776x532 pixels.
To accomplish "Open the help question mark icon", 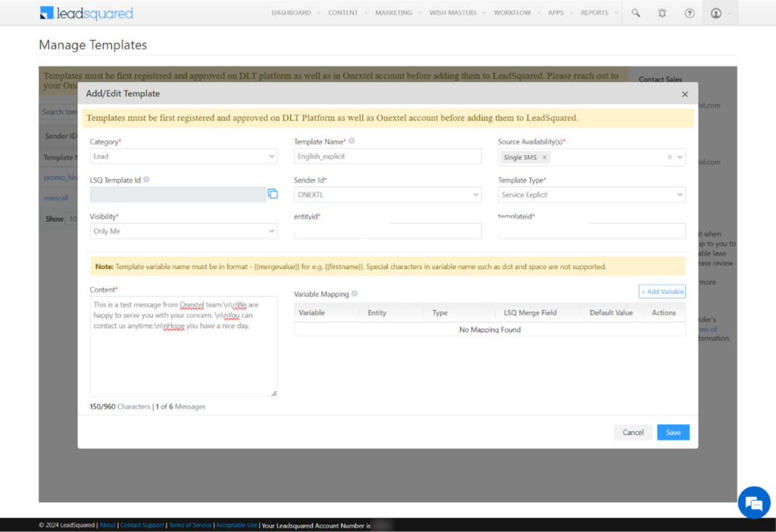I will point(690,13).
